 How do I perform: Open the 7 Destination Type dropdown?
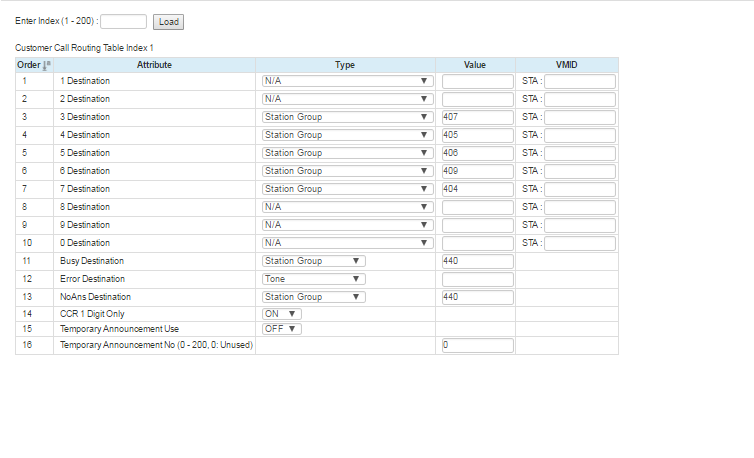coord(346,189)
